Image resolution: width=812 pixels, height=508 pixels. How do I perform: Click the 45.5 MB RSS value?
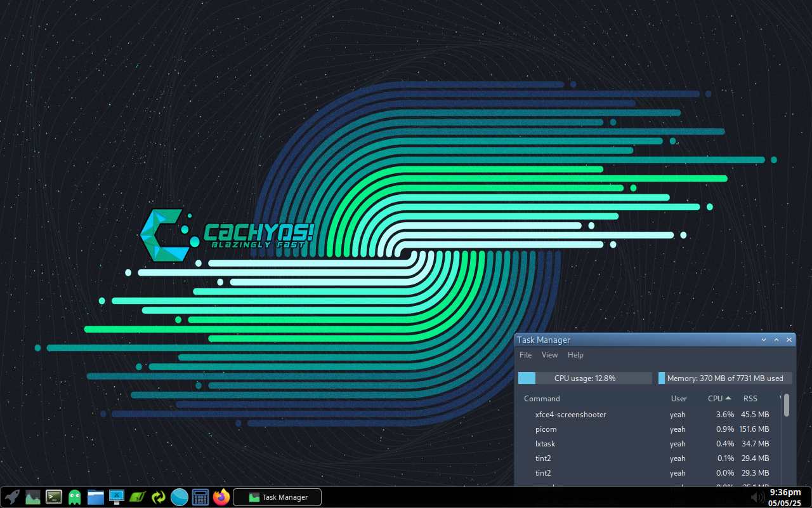tap(755, 415)
